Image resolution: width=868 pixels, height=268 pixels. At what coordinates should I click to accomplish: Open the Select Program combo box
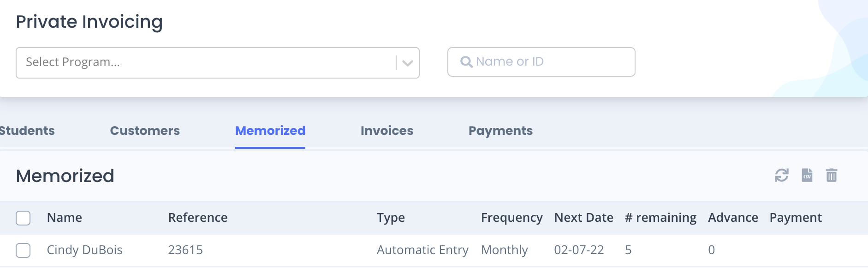coord(218,63)
